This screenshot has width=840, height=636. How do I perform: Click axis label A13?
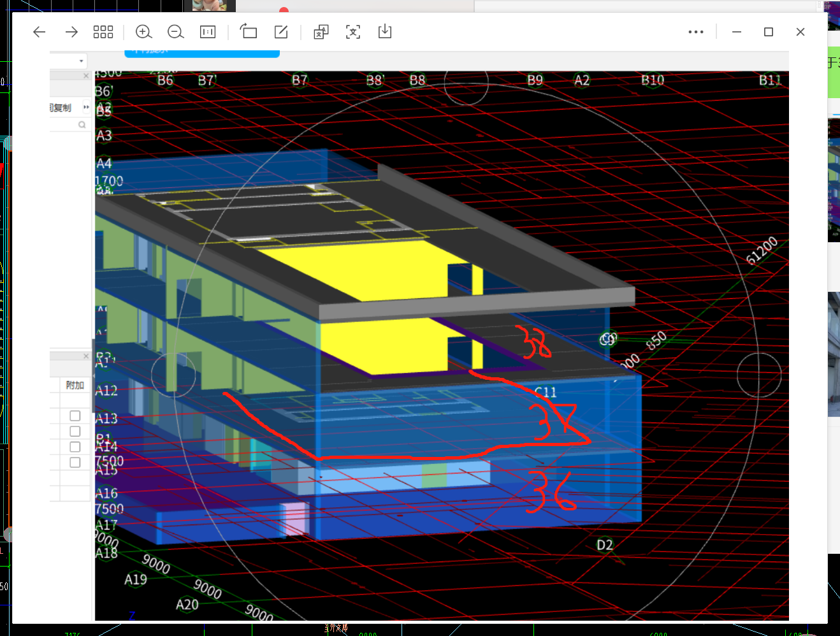[106, 419]
